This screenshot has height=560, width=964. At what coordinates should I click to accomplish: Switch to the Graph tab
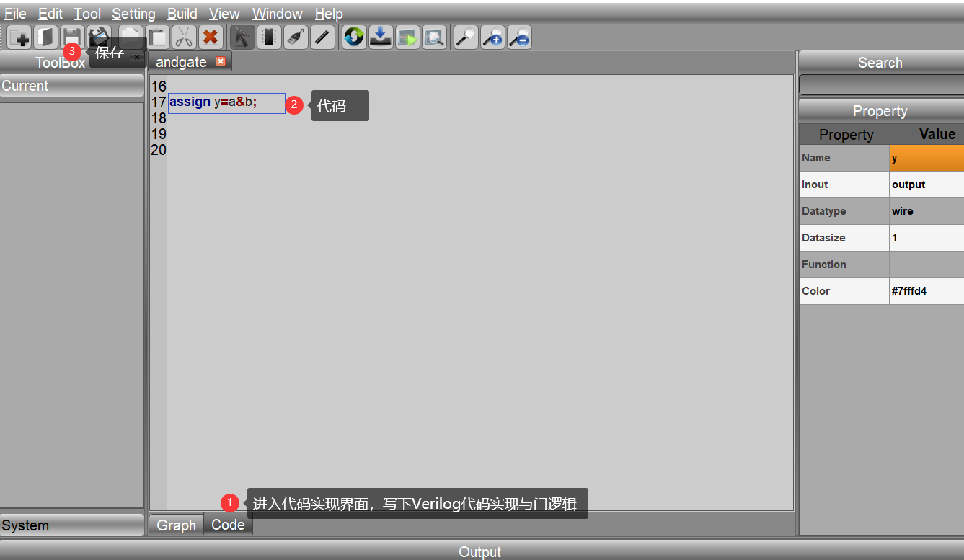pyautogui.click(x=177, y=525)
